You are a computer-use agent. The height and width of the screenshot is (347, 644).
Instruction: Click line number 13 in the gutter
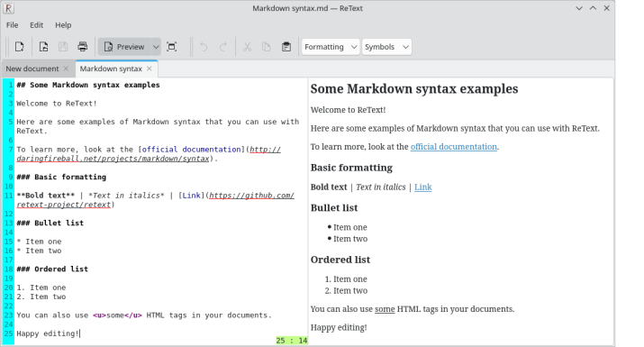(x=9, y=224)
